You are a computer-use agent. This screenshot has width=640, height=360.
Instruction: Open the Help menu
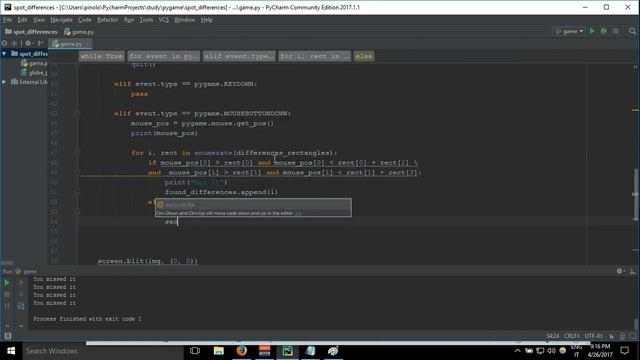click(x=206, y=20)
